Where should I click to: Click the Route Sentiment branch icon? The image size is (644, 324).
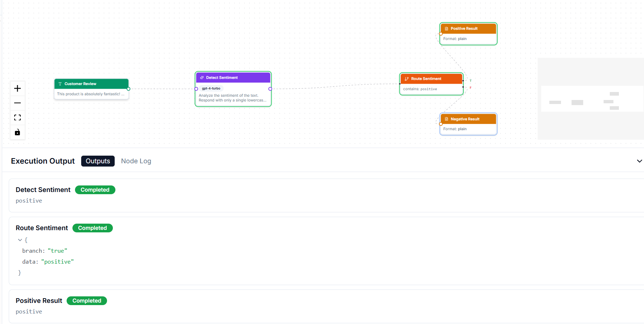point(407,79)
